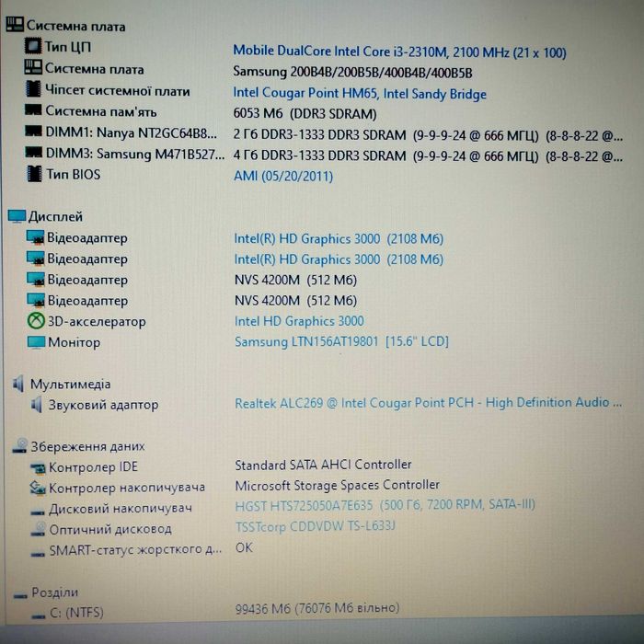Viewport: 644px width, 644px height.
Task: Select the Дисковий накопичувач row label
Action: pos(121,509)
